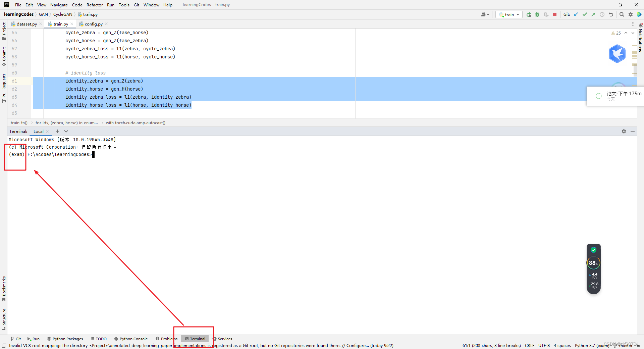Toggle the Structure tool window
Viewport: 644px width, 349px height.
(x=4, y=318)
